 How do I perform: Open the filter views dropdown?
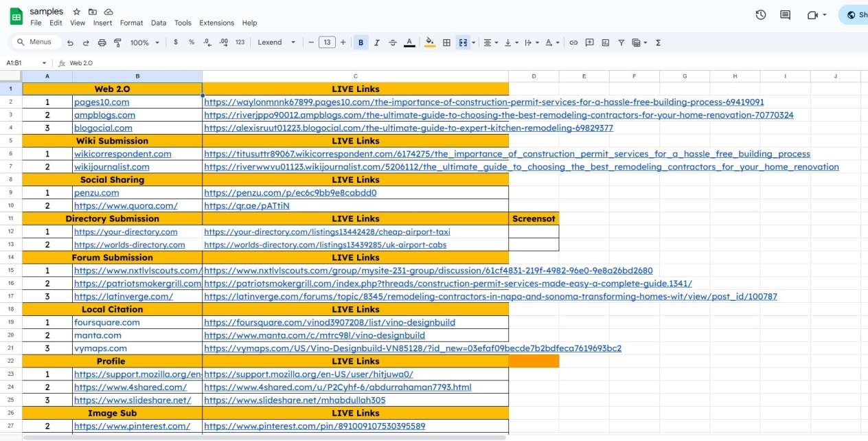coord(639,43)
